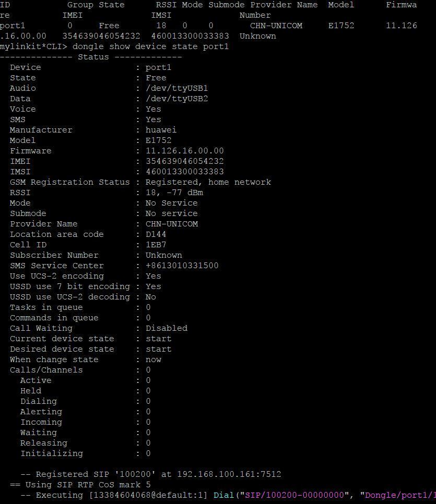
Task: Click the SMS Service Center number +8613010331500
Action: point(182,266)
